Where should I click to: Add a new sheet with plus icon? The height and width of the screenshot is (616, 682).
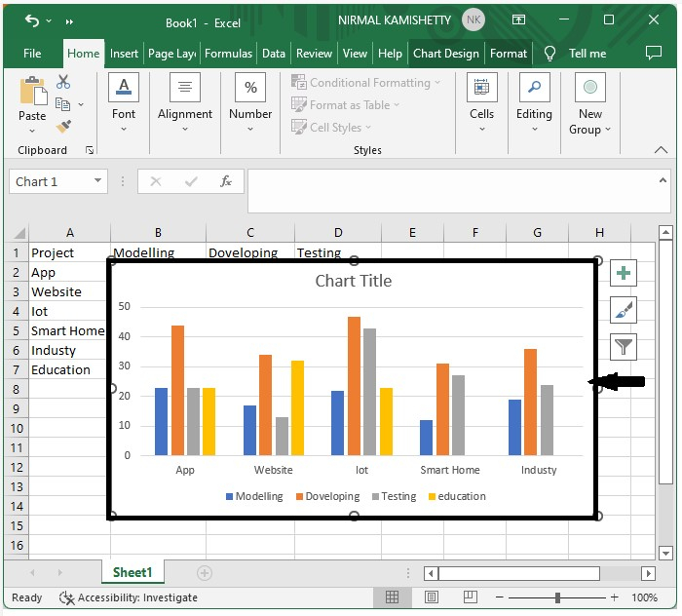[205, 573]
